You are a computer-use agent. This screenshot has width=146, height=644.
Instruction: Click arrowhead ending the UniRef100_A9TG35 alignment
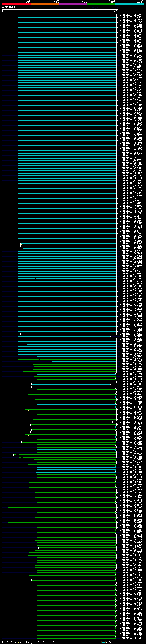112,422
